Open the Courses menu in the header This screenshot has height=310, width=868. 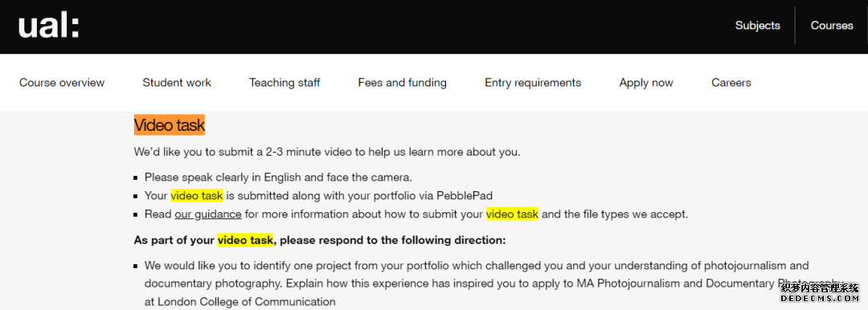click(x=832, y=26)
